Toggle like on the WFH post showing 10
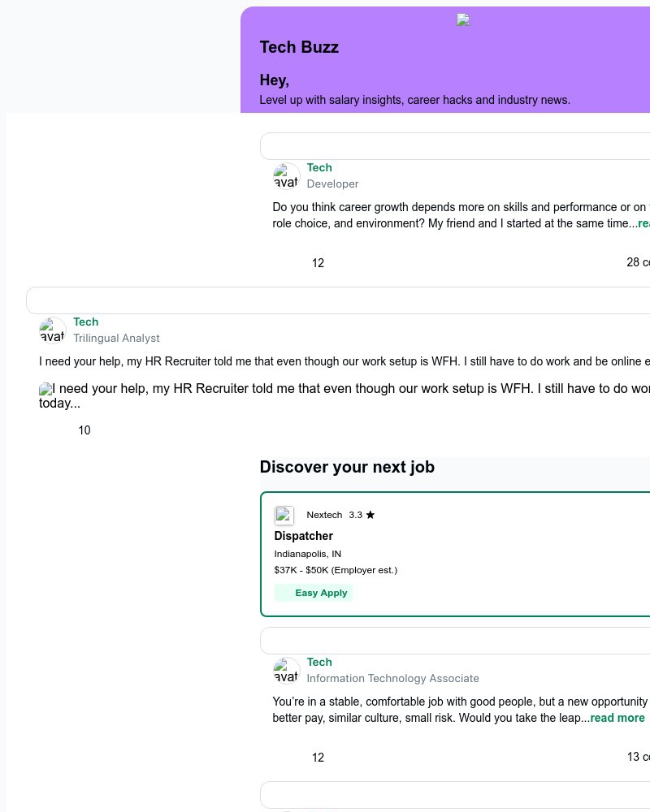Screen dimensions: 650x812 click(x=84, y=430)
